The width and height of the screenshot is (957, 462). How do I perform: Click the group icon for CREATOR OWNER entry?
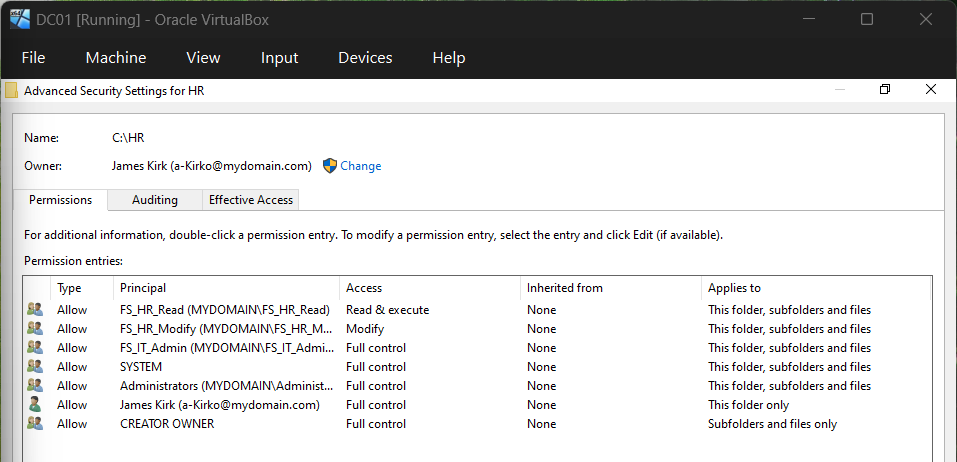point(36,424)
